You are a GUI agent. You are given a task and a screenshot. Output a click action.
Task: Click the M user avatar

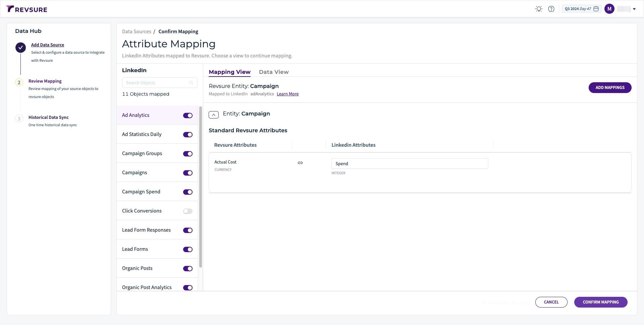click(609, 9)
